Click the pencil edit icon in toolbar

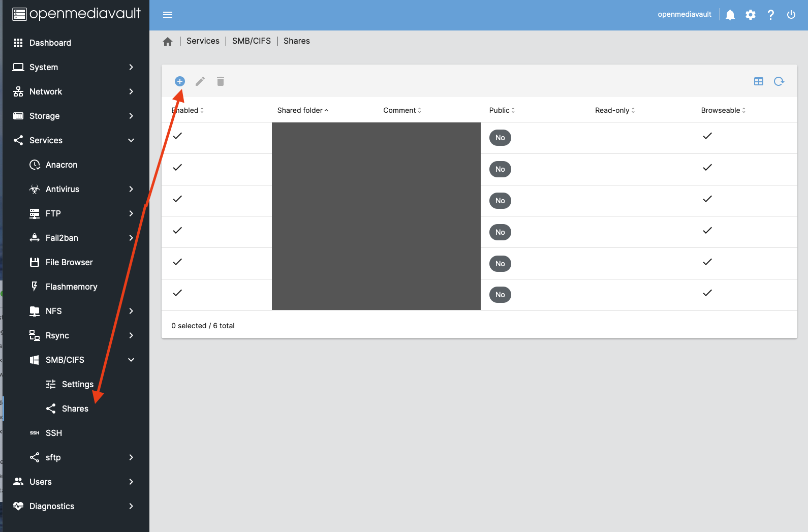click(200, 81)
